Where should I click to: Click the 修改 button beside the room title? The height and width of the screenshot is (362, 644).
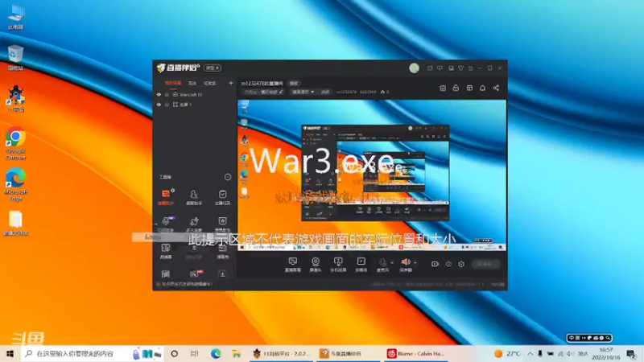[294, 84]
